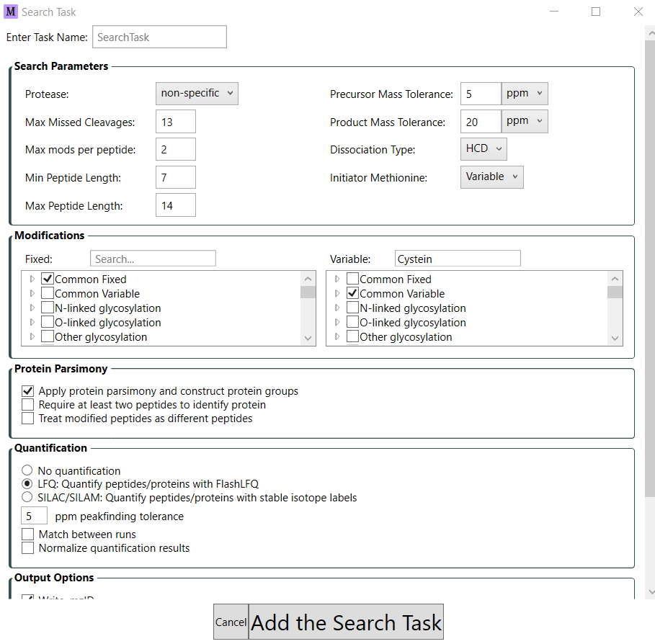655x644 pixels.
Task: Check Common Variable in the Fixed modifications list
Action: (47, 293)
